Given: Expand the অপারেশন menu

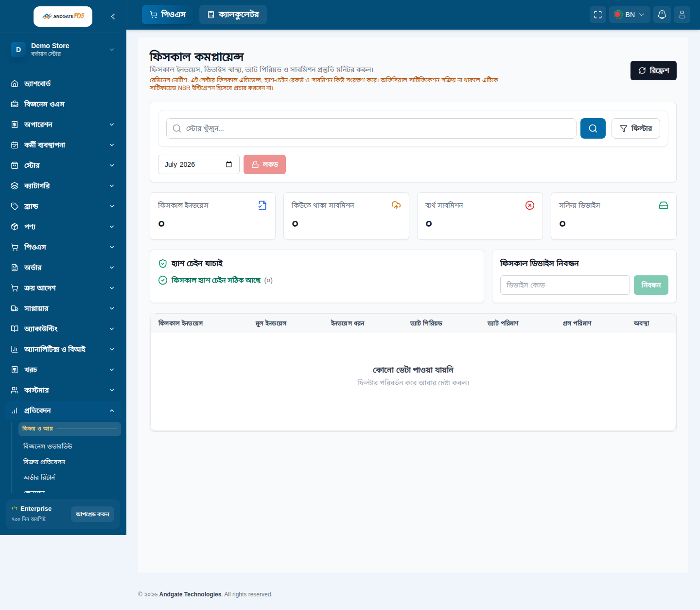Looking at the screenshot, I should coord(63,125).
